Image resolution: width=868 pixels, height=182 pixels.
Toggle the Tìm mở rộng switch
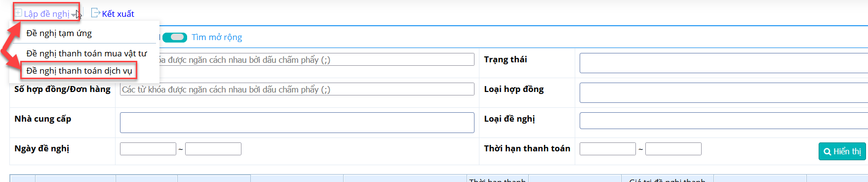(x=175, y=37)
